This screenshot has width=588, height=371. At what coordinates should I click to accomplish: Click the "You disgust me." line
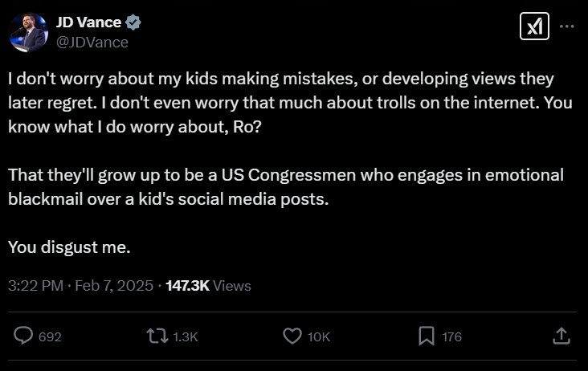[69, 248]
